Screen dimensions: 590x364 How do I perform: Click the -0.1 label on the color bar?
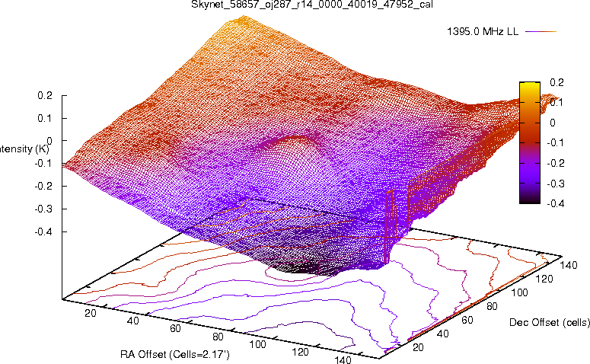click(555, 142)
